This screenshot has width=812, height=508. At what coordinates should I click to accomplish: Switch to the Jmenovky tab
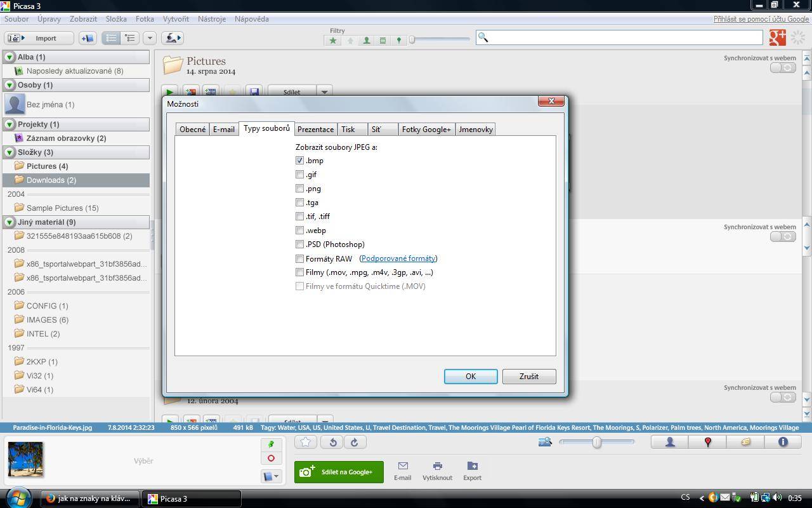pos(475,130)
